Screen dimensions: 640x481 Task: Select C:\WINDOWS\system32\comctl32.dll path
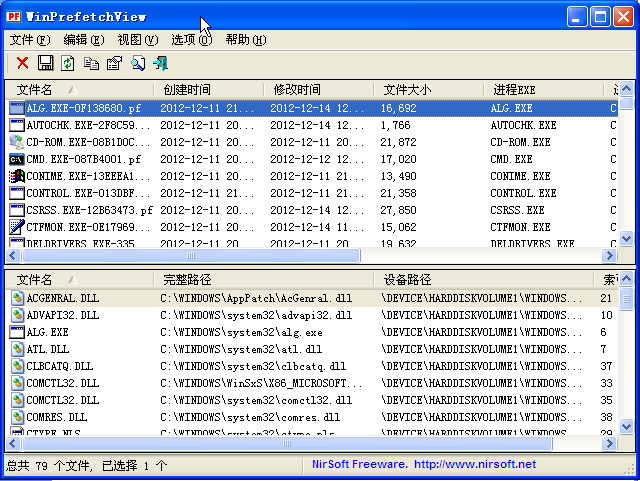click(256, 401)
